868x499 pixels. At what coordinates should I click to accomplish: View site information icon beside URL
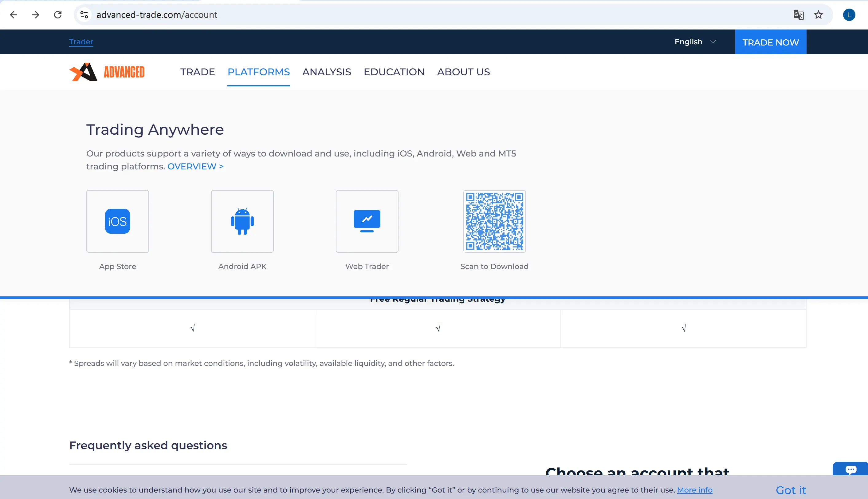(x=84, y=15)
